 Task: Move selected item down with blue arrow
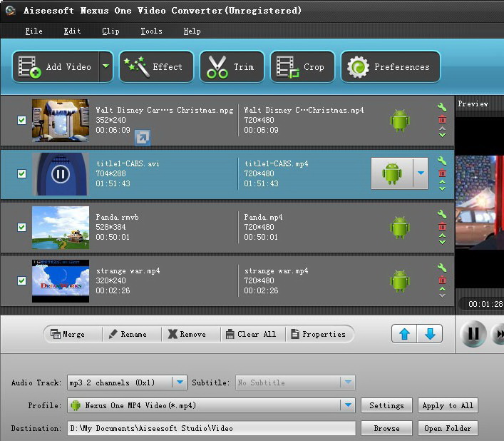tap(430, 334)
